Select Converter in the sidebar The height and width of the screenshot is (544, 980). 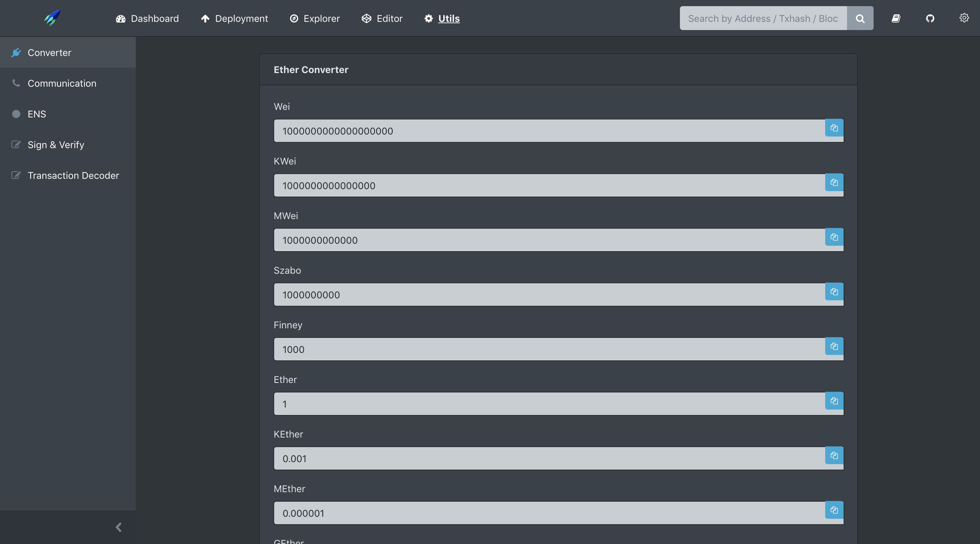68,53
